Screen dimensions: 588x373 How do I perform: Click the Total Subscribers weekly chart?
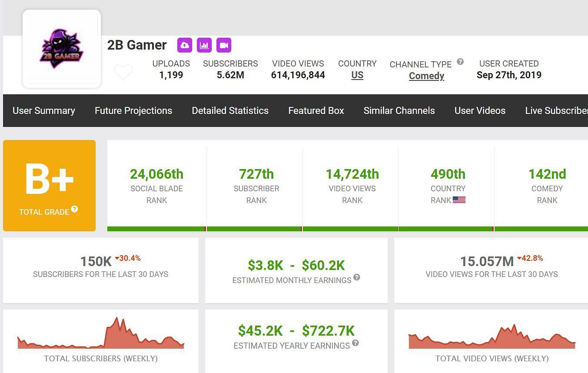[x=101, y=333]
